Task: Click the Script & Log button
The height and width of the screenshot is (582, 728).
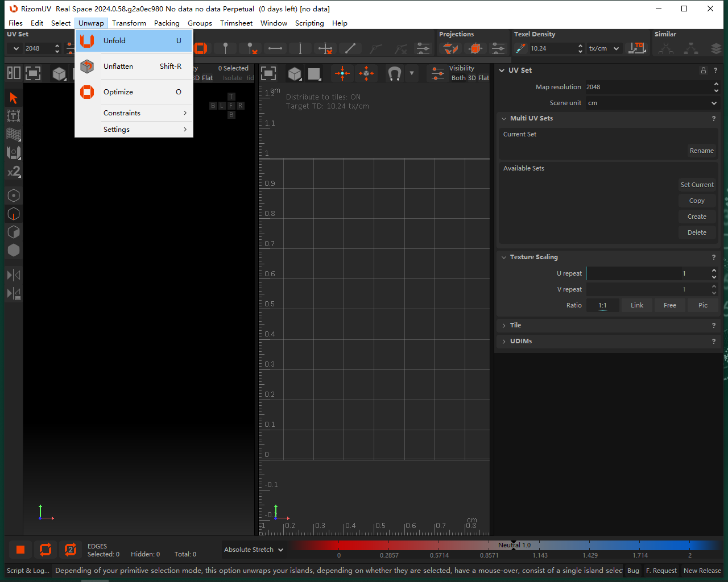Action: click(x=28, y=571)
